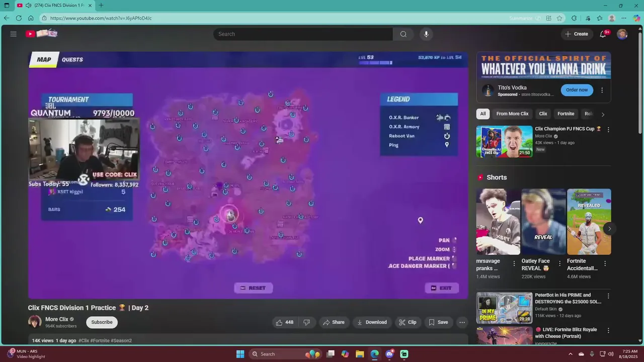This screenshot has width=644, height=362.
Task: Show more filter chips with arrow
Action: pyautogui.click(x=603, y=114)
